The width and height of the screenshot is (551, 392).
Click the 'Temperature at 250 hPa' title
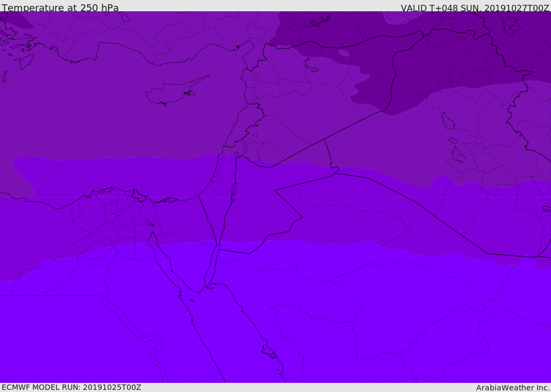pyautogui.click(x=60, y=8)
